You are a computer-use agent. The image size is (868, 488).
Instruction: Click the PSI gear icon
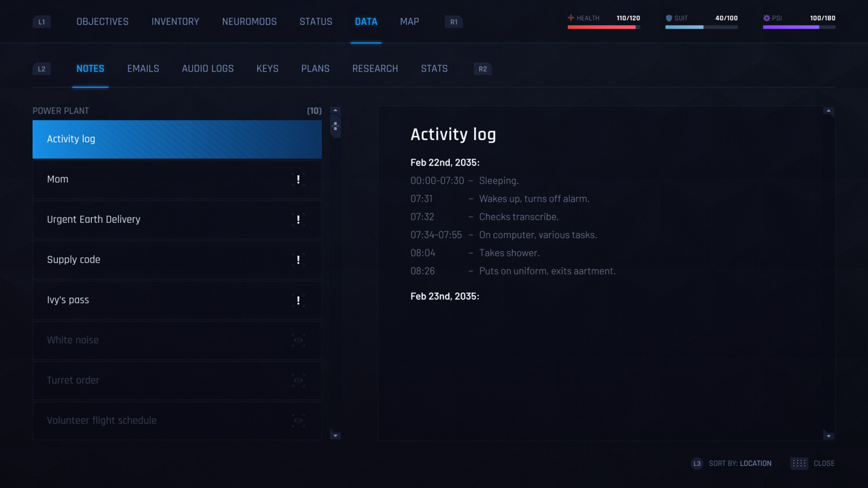click(767, 18)
